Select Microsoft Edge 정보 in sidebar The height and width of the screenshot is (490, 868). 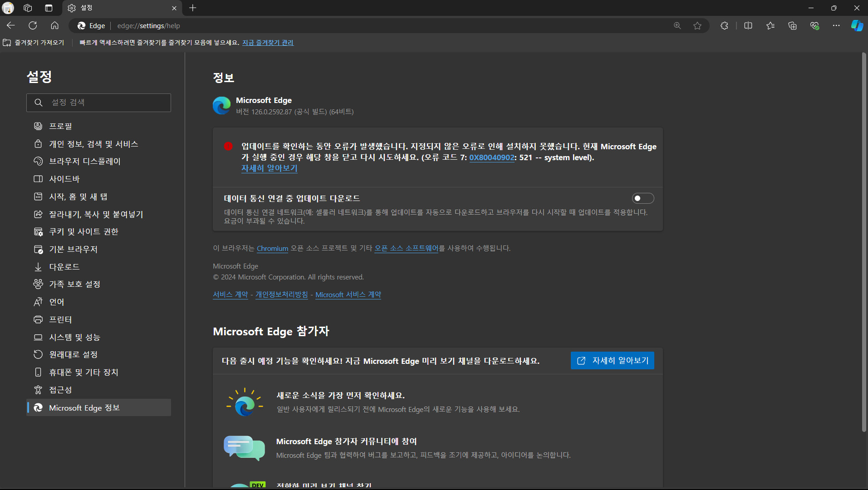[98, 407]
